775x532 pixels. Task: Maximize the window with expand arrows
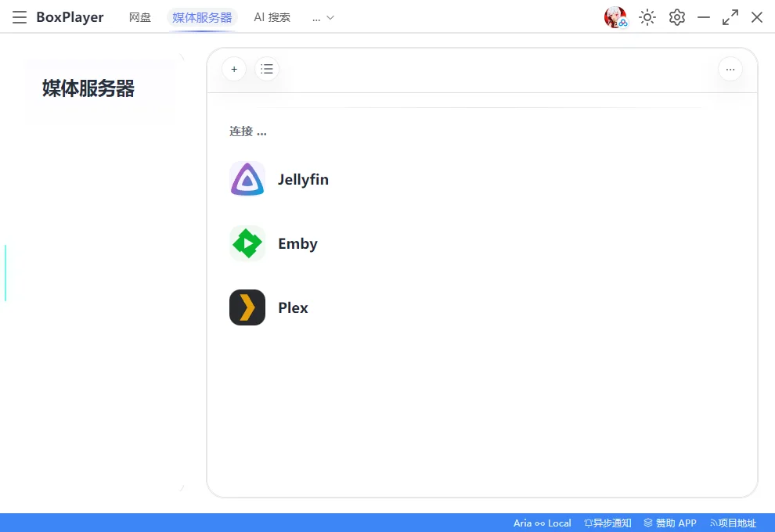[x=730, y=17]
